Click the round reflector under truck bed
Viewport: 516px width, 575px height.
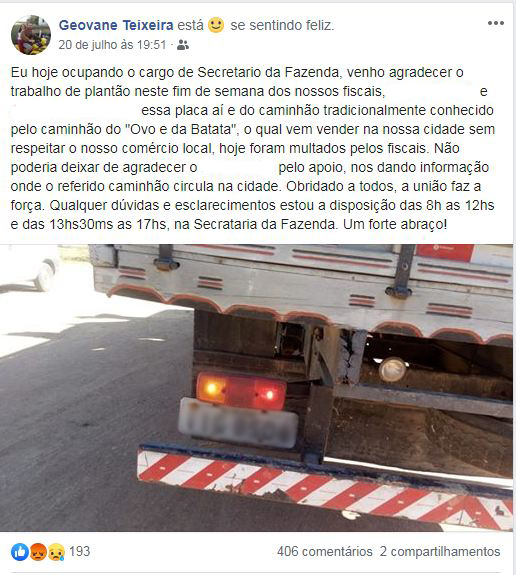(392, 369)
